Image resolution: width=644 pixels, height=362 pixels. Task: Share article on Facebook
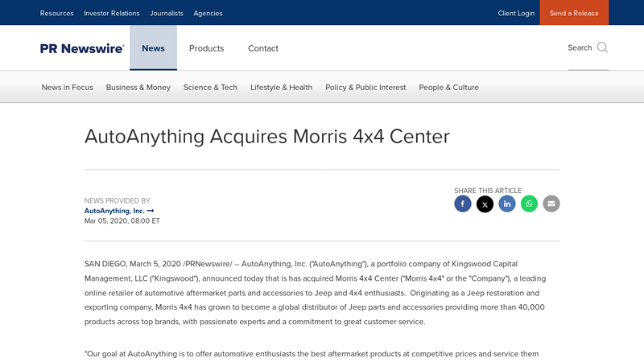462,204
